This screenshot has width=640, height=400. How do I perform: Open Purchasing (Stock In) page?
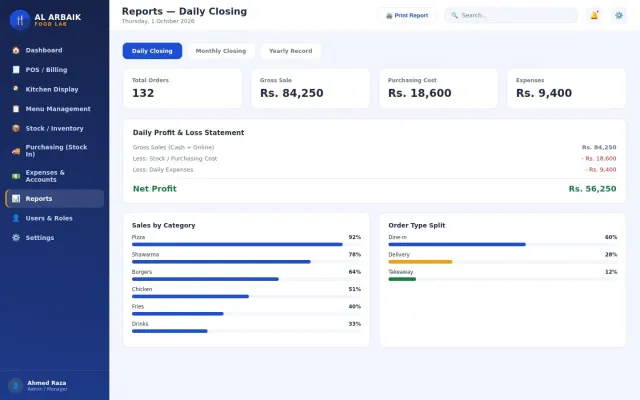point(55,151)
